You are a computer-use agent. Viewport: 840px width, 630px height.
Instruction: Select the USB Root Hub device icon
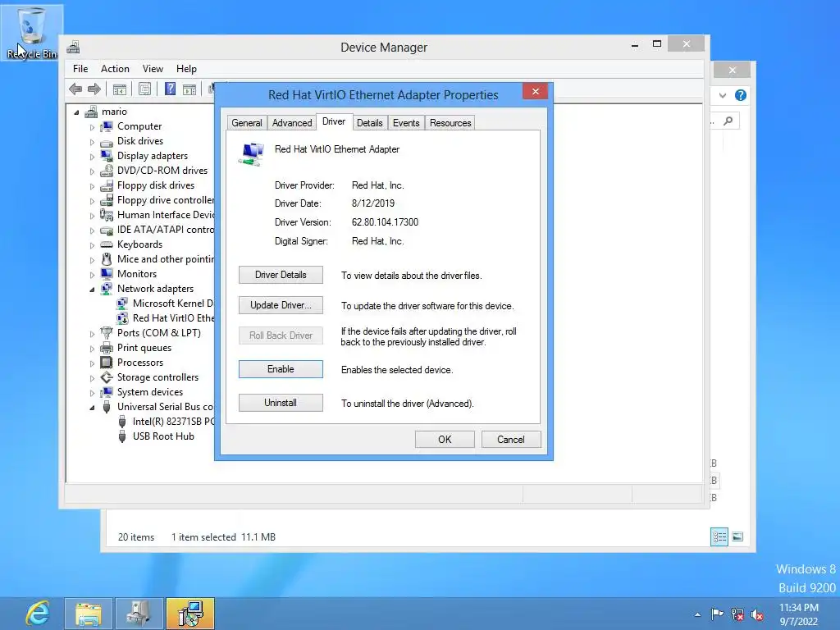tap(122, 436)
